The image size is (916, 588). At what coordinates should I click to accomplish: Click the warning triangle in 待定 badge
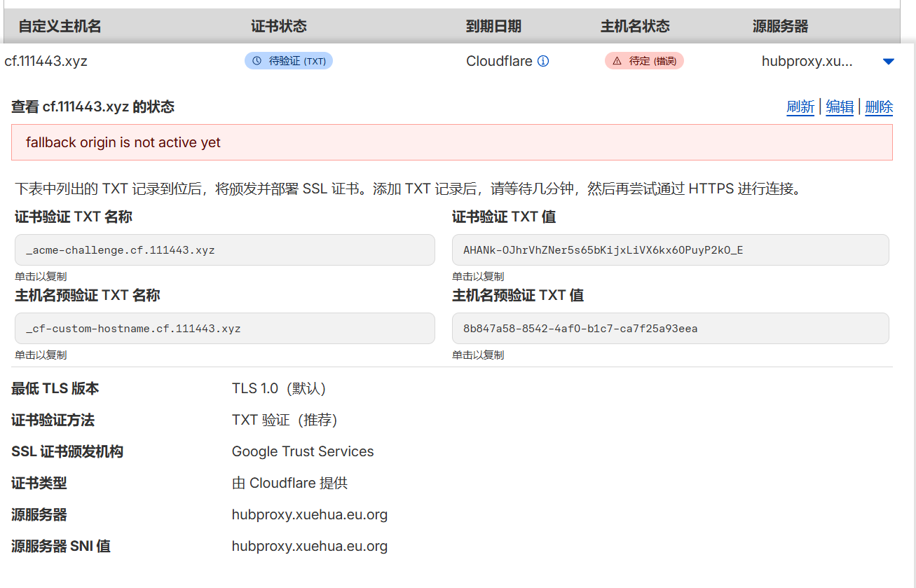617,61
